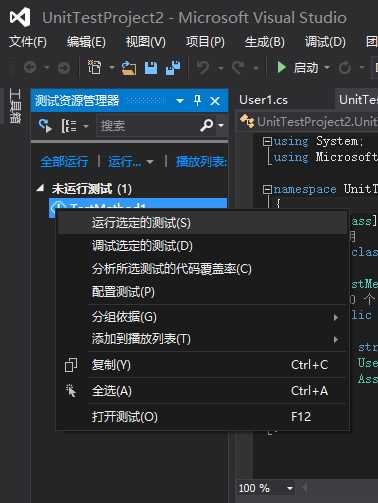Close the 测试资源管理器 panel
Viewport: 378px width, 503px height.
215,101
